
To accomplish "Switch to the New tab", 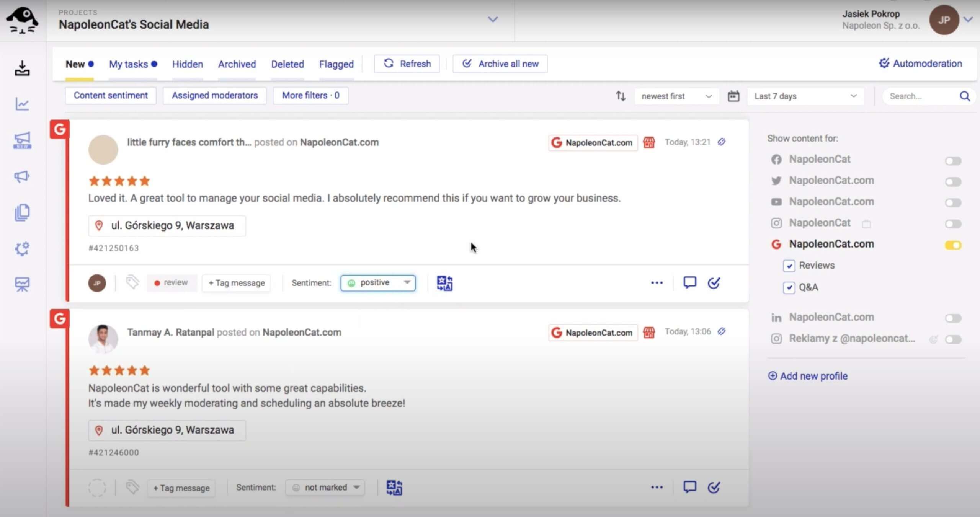I will tap(79, 64).
